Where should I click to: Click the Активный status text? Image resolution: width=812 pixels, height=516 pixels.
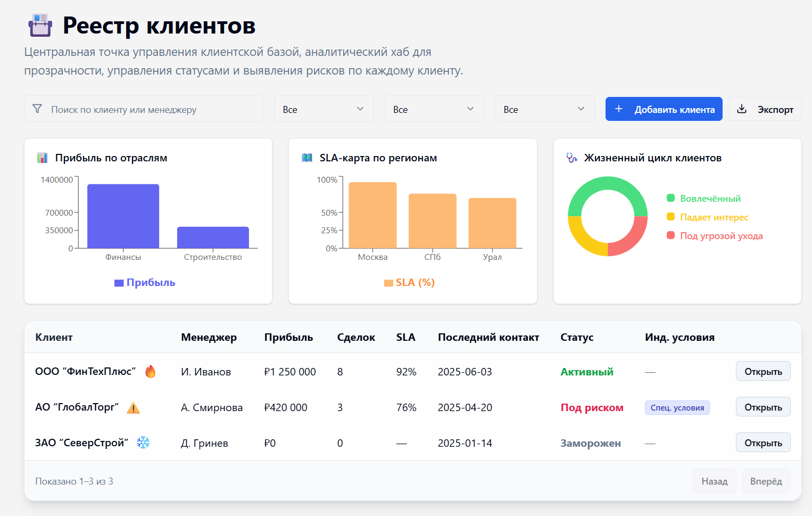[x=587, y=372]
